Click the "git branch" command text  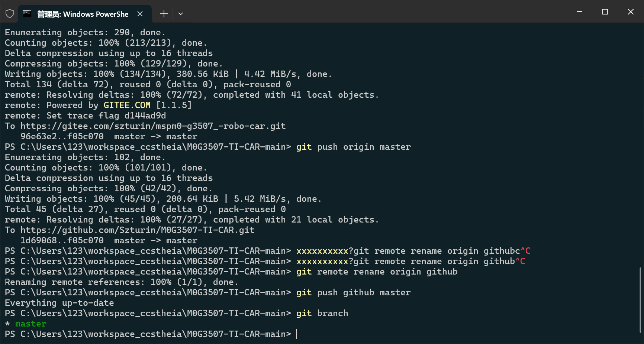(x=322, y=314)
